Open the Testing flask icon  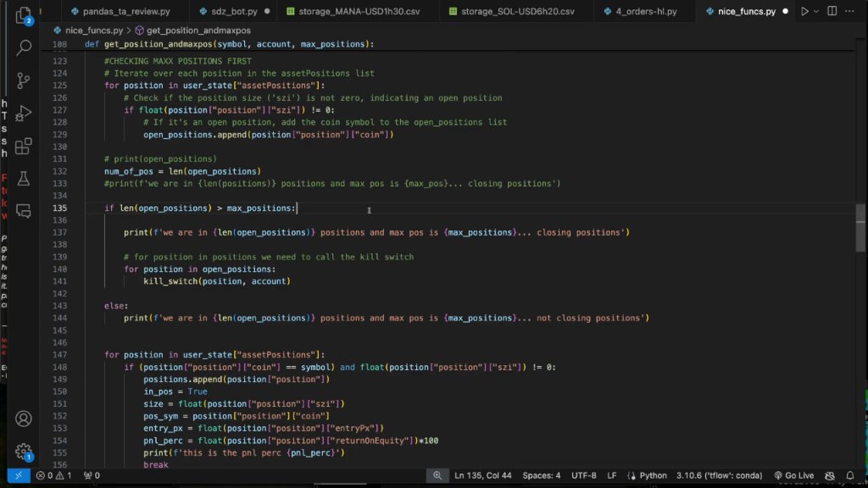pos(23,179)
